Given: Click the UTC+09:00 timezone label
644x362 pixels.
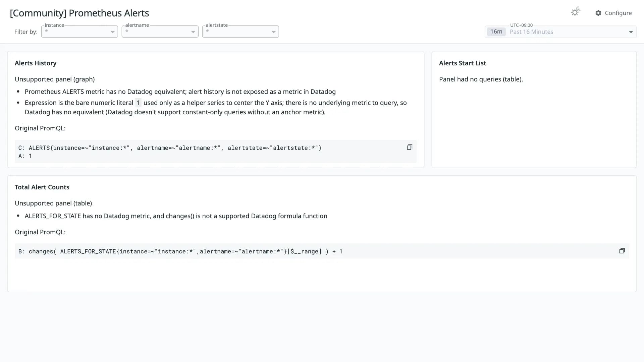Looking at the screenshot, I should [521, 25].
